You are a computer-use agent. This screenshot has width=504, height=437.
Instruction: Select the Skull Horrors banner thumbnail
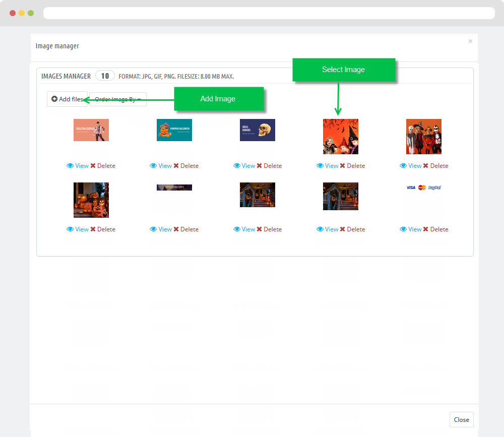pyautogui.click(x=258, y=130)
